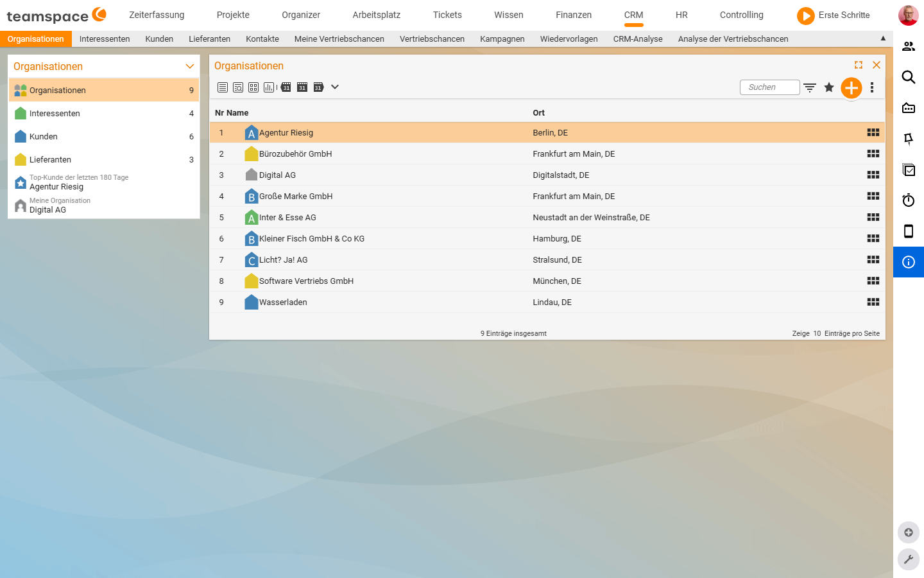
Task: Collapse the Organisationen side panel chevron
Action: coord(190,66)
